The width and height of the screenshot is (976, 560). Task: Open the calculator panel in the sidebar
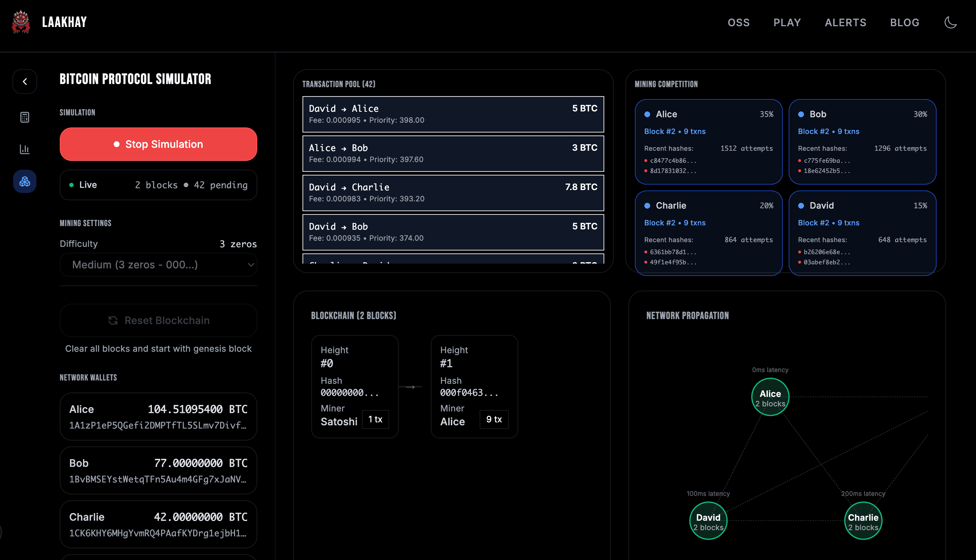tap(24, 117)
